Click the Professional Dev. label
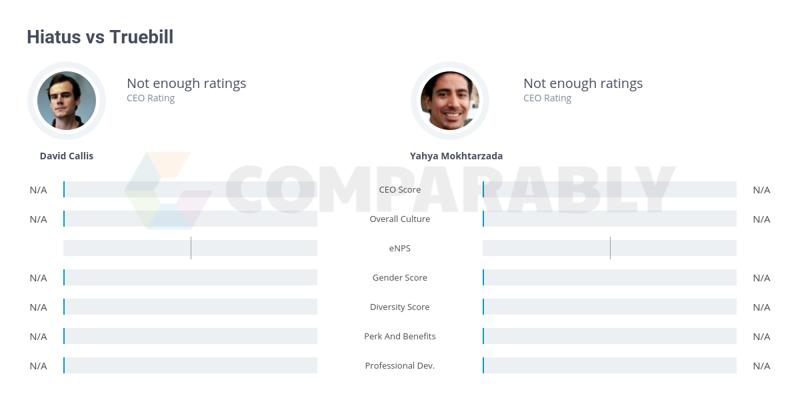This screenshot has height=400, width=800. 399,366
